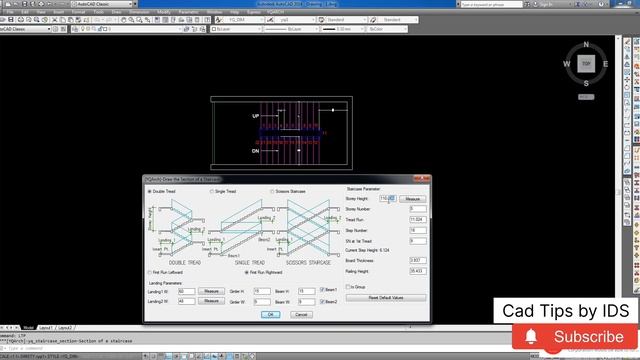
Task: Enable the In Group checkbox
Action: 348,287
